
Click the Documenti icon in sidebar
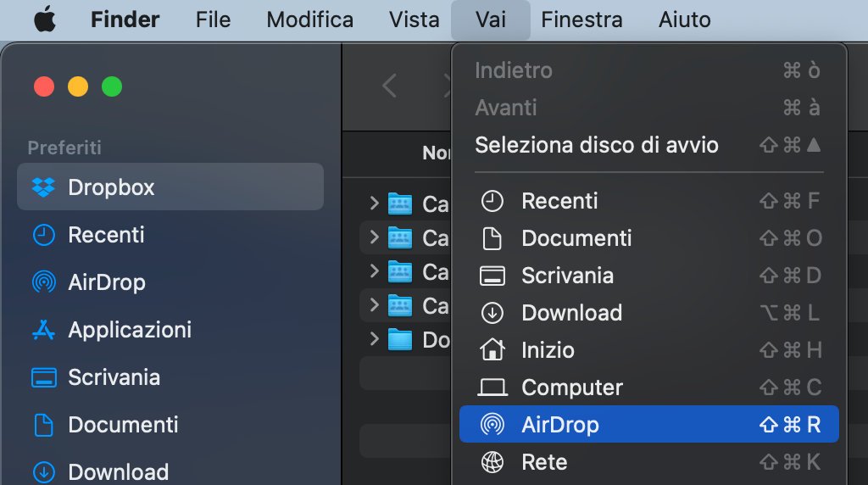point(44,425)
